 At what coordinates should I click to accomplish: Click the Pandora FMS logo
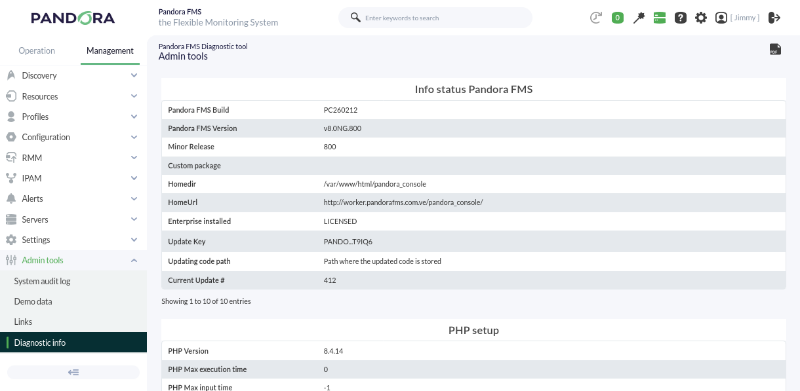(72, 18)
